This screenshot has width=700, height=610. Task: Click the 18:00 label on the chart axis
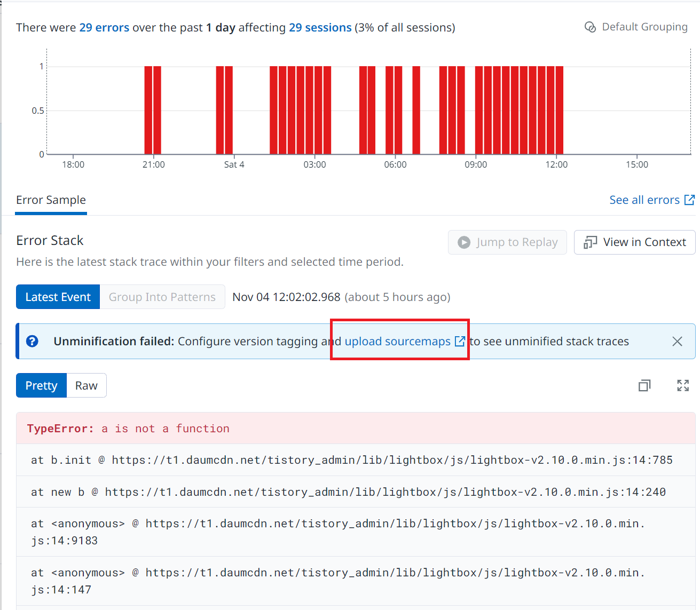(73, 164)
